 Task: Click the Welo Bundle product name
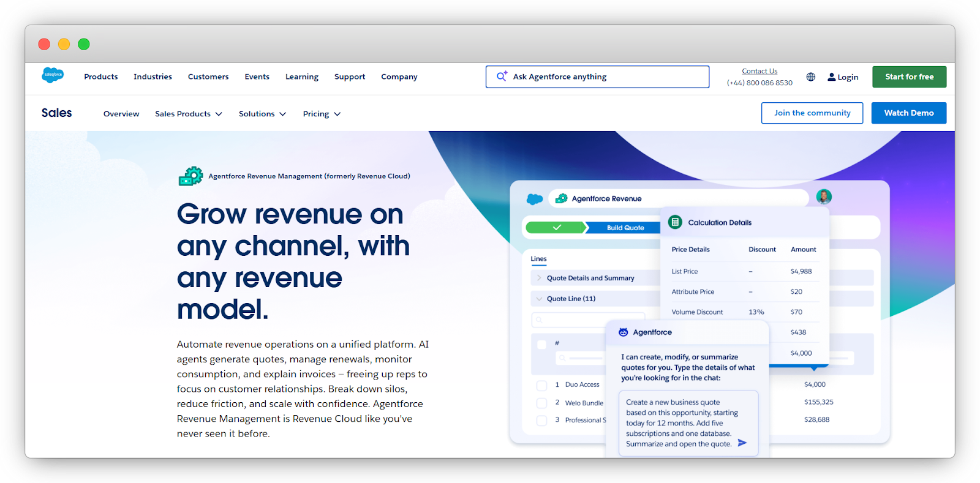pyautogui.click(x=584, y=403)
